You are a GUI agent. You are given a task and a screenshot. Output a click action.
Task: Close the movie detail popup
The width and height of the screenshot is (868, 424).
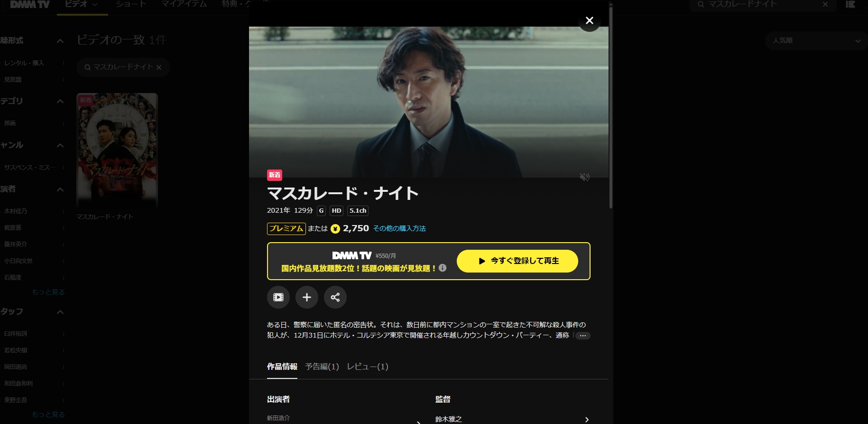(x=590, y=20)
